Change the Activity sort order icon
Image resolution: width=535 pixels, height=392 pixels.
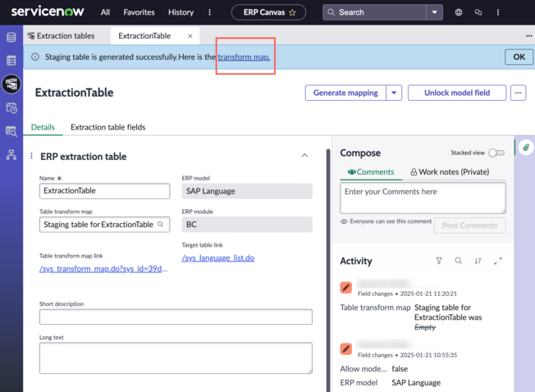pos(478,261)
